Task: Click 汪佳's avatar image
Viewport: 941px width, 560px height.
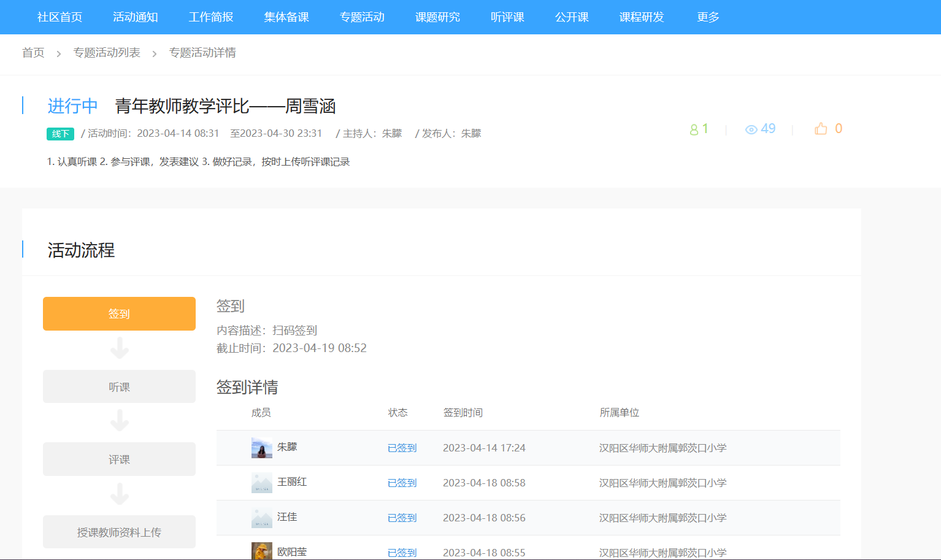Action: click(x=262, y=518)
